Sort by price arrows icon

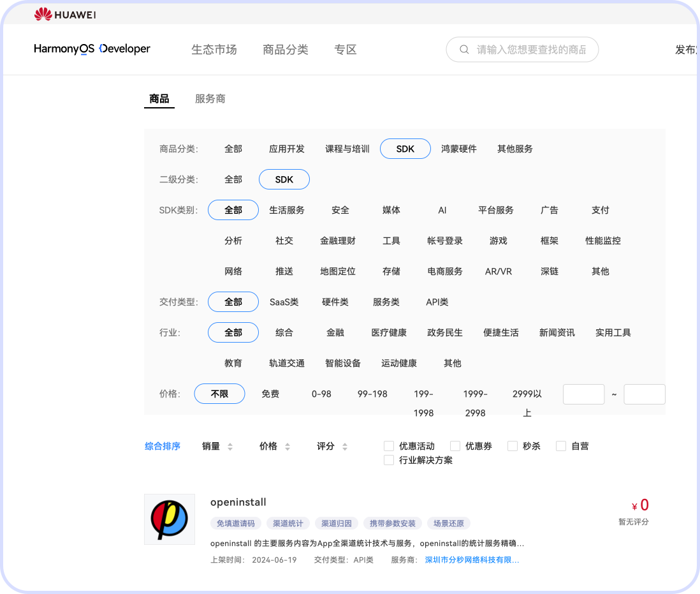click(x=288, y=447)
